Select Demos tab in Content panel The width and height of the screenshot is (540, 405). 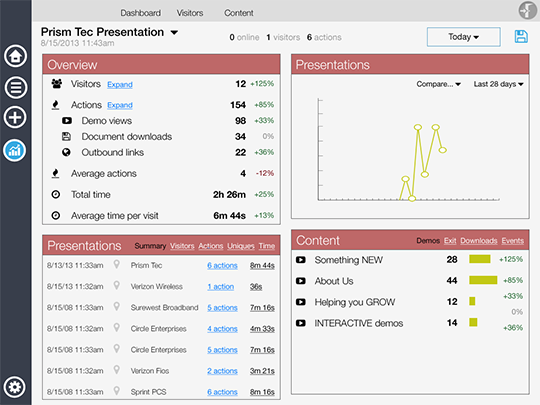point(428,240)
